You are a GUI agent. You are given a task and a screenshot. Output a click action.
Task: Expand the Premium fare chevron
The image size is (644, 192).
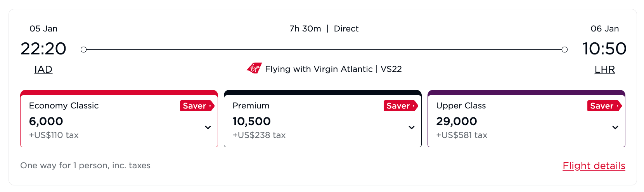412,127
